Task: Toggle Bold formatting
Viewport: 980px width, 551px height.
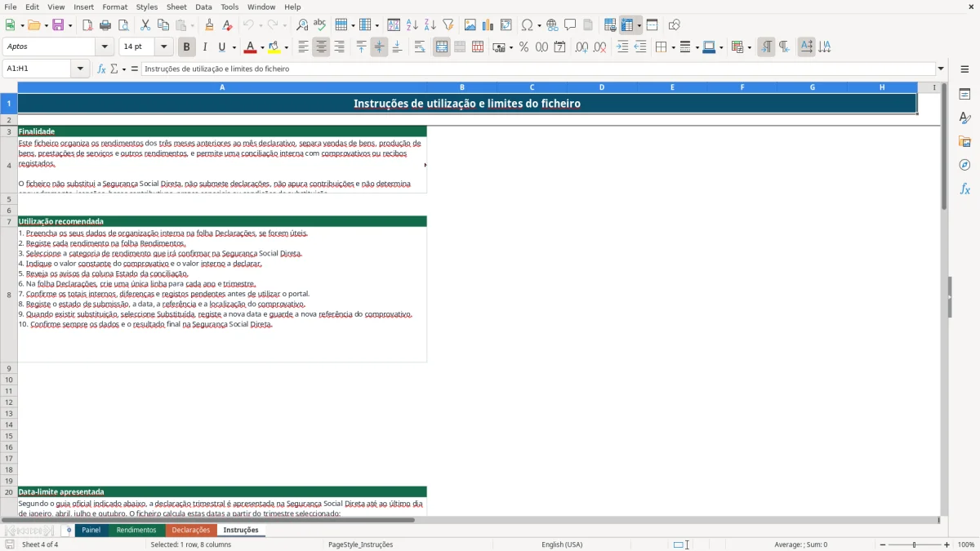Action: 187,47
